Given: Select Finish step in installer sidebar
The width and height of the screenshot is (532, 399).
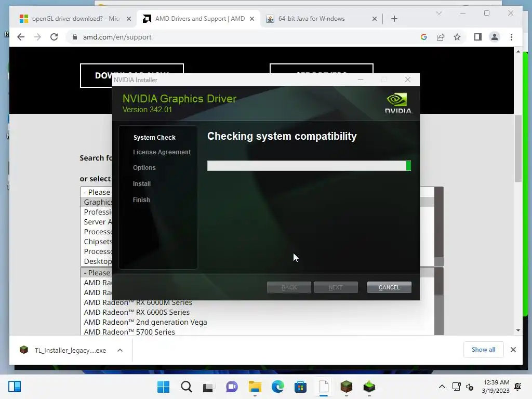Looking at the screenshot, I should [x=141, y=200].
